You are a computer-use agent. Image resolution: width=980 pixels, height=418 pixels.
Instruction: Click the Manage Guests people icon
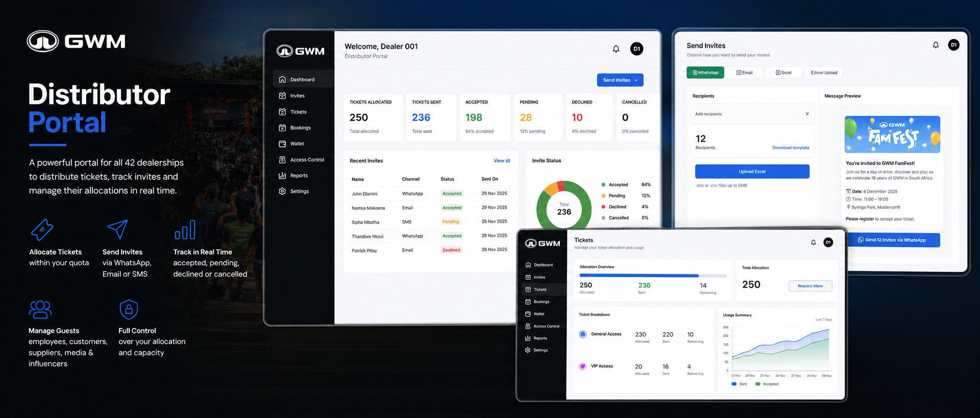point(40,309)
